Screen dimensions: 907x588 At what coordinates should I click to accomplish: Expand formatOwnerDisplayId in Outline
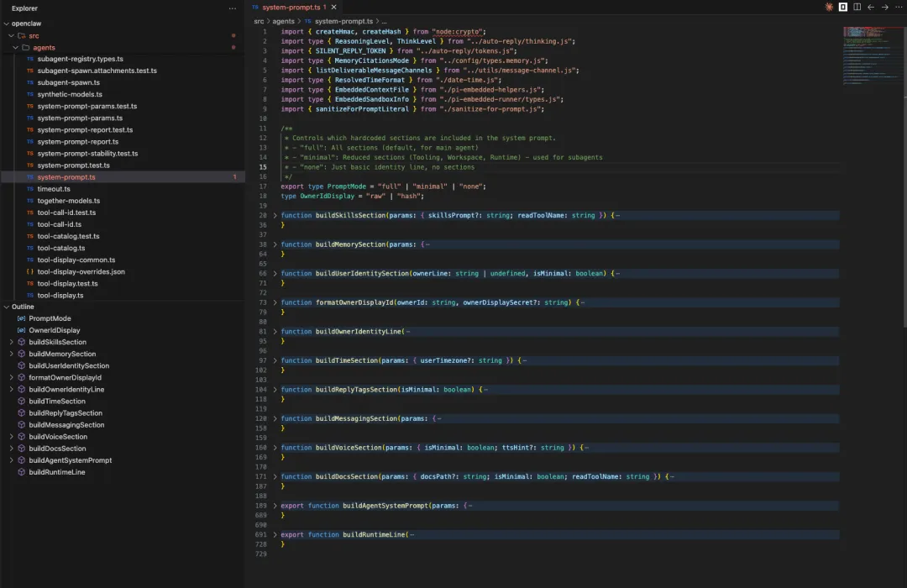point(11,377)
